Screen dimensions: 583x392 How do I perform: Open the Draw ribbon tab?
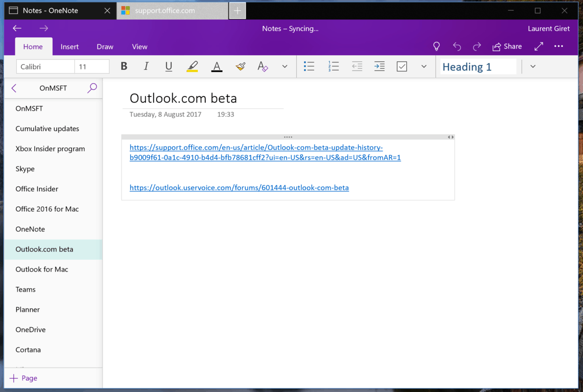click(x=105, y=46)
